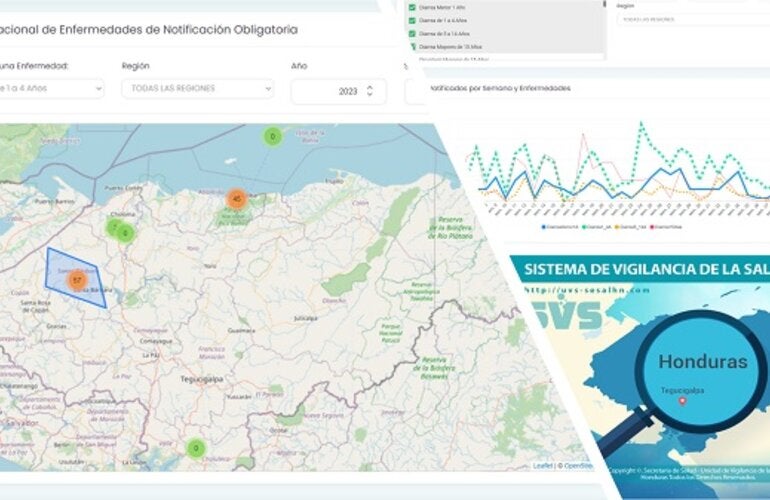This screenshot has width=770, height=500.
Task: Toggle the blue legend series in chart
Action: [560, 227]
